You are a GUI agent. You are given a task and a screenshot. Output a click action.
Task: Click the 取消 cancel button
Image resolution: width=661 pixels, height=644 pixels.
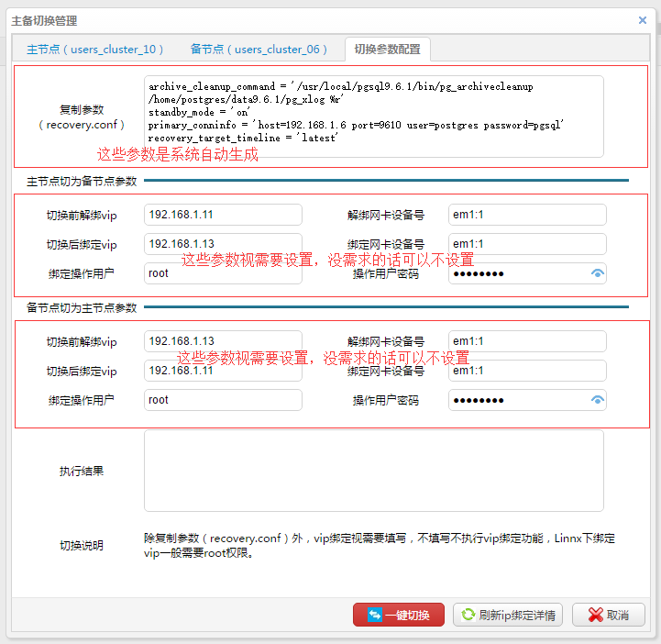(609, 615)
